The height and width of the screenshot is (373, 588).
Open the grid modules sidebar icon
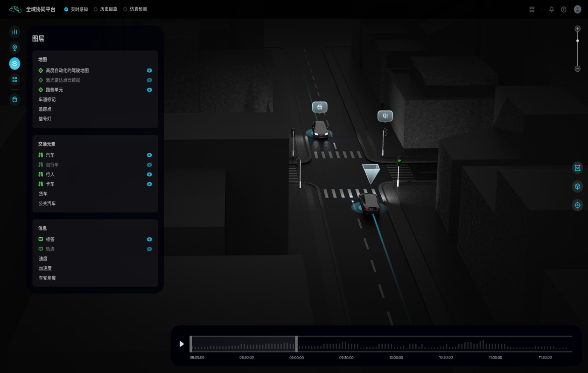point(14,79)
